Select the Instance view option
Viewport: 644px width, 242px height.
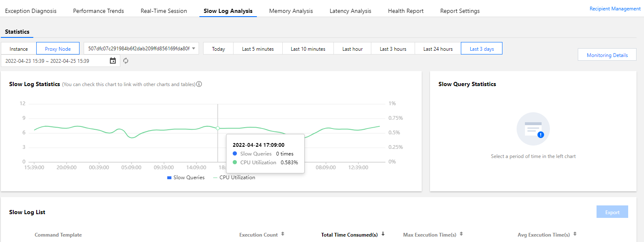(x=19, y=49)
